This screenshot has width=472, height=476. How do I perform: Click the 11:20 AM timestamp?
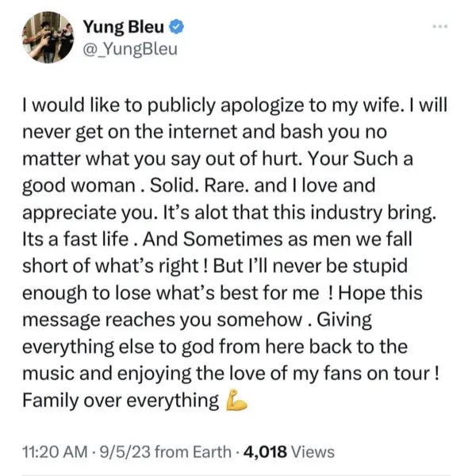click(x=55, y=451)
